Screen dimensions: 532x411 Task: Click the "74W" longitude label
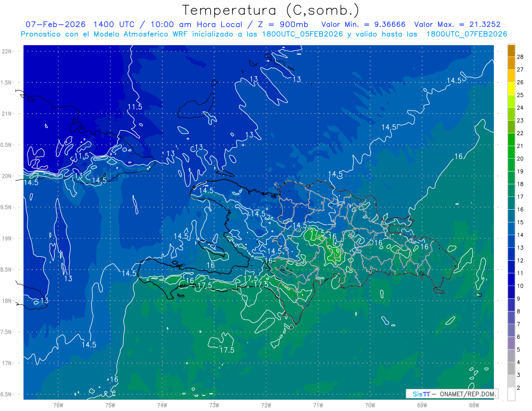162,405
